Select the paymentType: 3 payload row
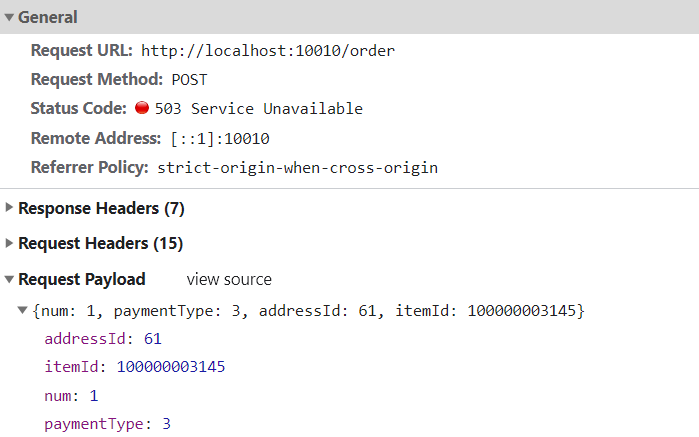 tap(107, 424)
